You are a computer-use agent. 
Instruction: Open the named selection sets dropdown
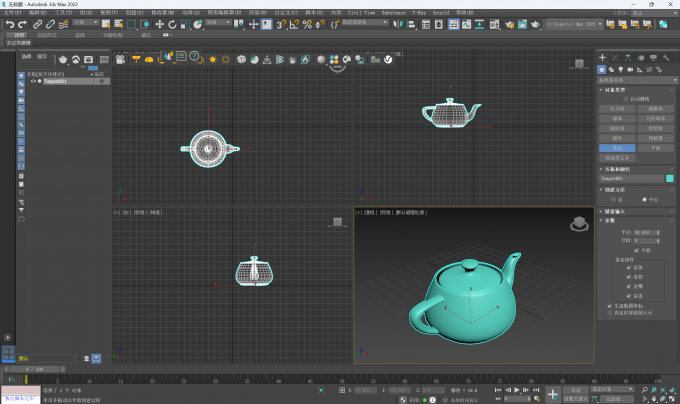365,22
